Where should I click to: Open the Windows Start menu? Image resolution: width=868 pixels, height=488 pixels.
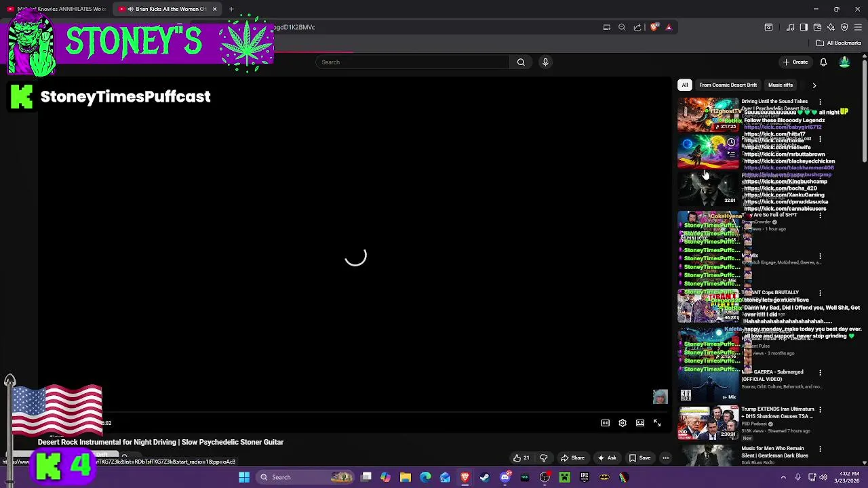point(244,477)
